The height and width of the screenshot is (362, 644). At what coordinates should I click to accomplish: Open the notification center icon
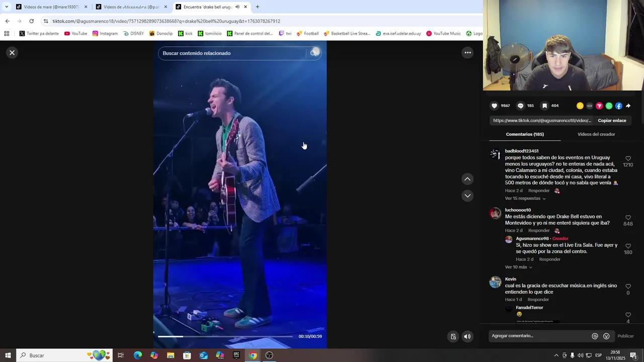[x=633, y=355]
